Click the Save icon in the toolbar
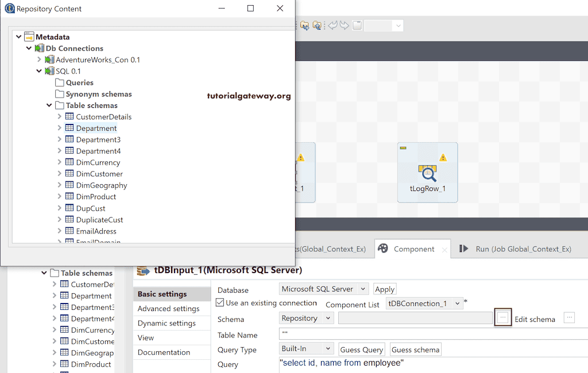Screen dimensions: 588x373 click(357, 25)
